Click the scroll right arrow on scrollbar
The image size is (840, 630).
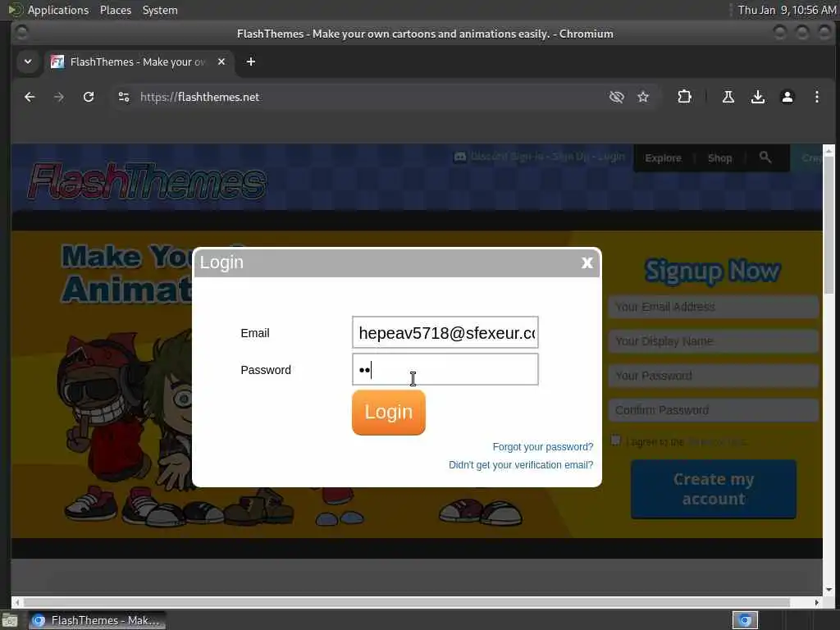tap(816, 602)
